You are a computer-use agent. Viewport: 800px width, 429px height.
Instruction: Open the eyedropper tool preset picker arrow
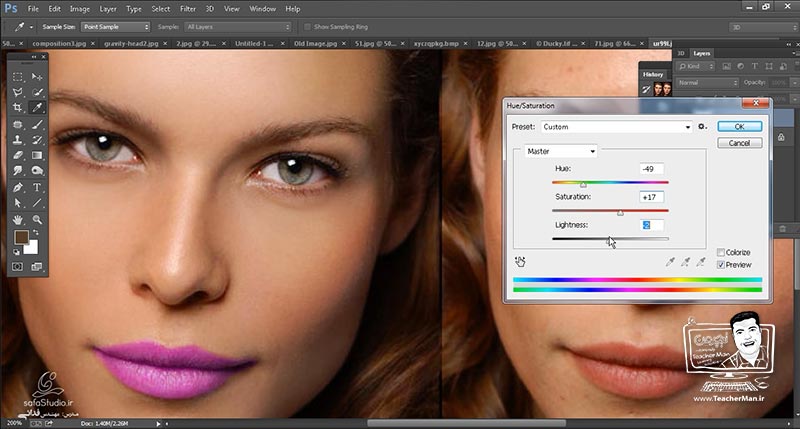coord(31,27)
